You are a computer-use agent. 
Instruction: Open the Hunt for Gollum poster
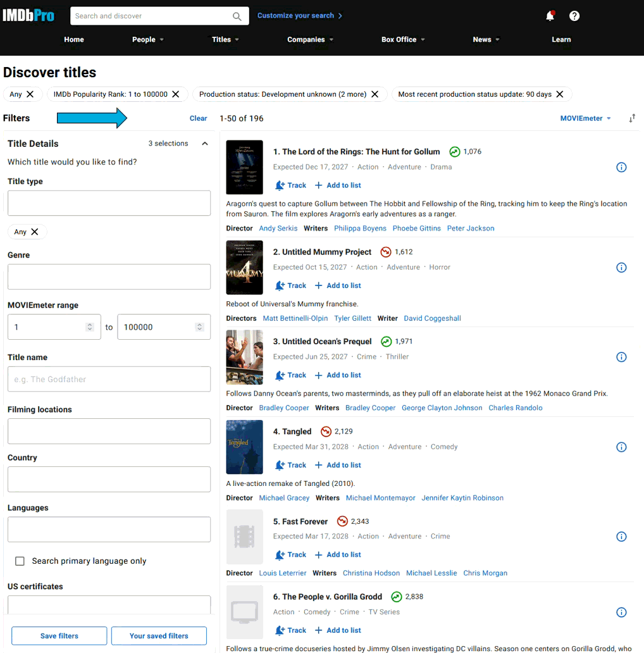[244, 168]
